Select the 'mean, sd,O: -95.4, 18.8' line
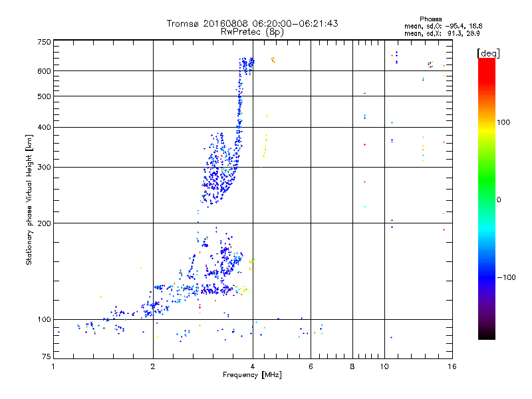The width and height of the screenshot is (532, 399). coord(443,26)
